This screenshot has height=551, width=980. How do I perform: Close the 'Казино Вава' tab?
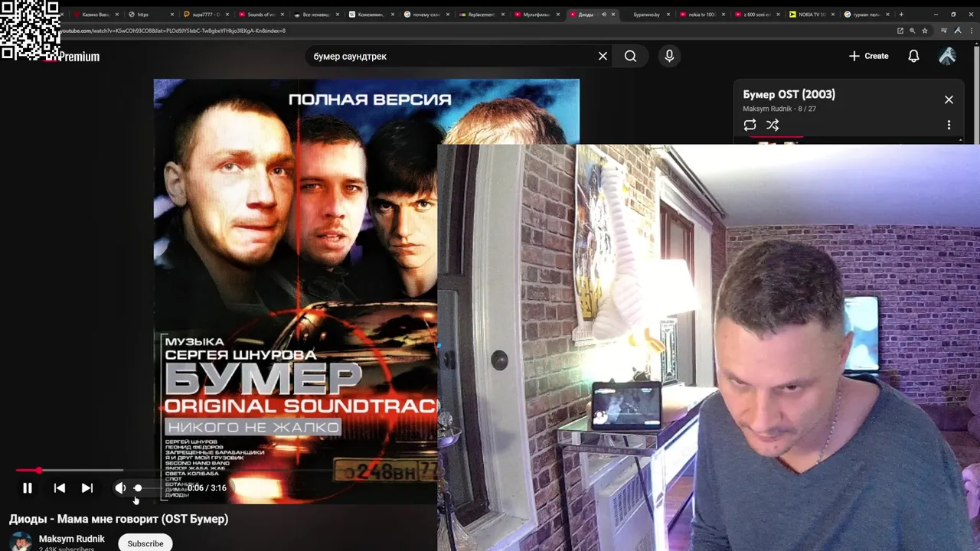(x=117, y=15)
